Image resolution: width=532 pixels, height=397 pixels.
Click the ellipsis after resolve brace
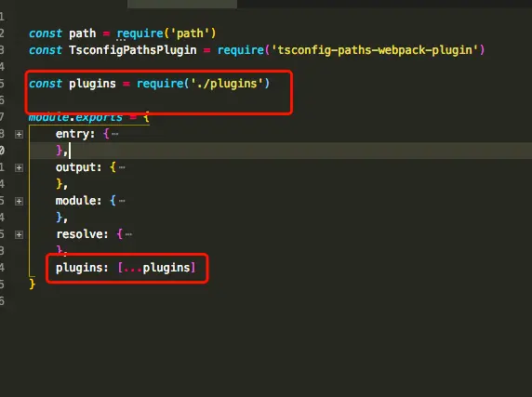tap(128, 234)
